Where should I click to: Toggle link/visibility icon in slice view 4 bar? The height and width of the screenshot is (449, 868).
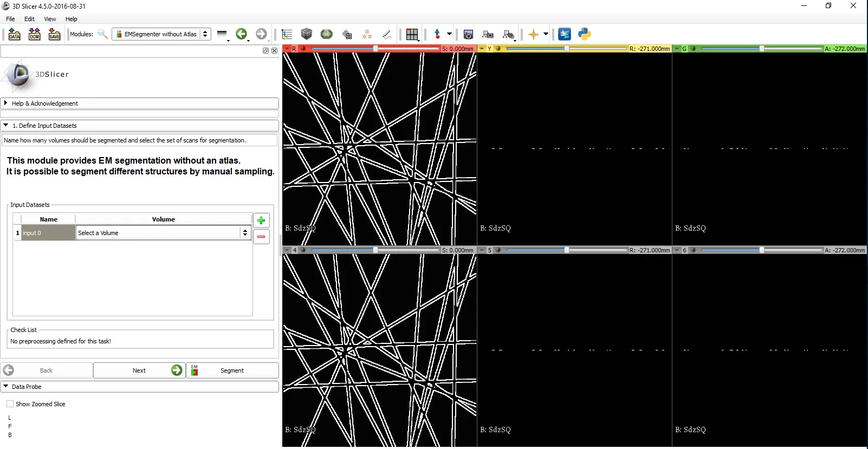click(303, 250)
